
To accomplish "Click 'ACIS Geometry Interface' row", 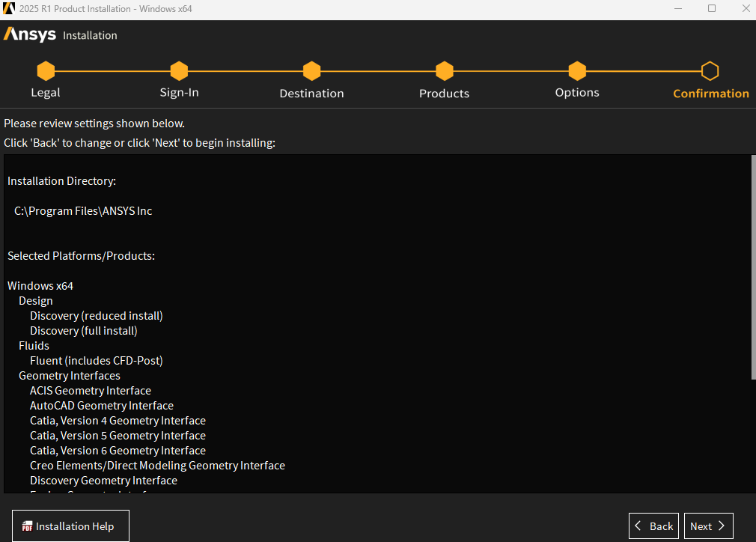I will [x=91, y=391].
